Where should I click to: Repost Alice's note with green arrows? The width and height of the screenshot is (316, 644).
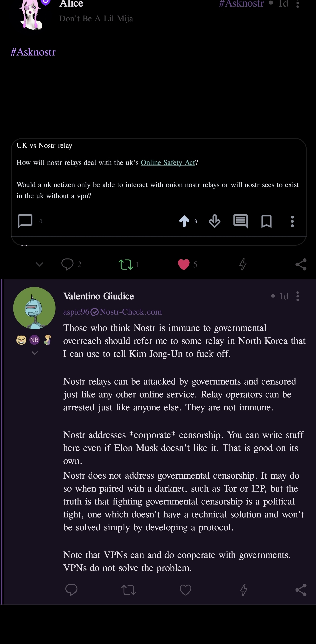tap(126, 264)
